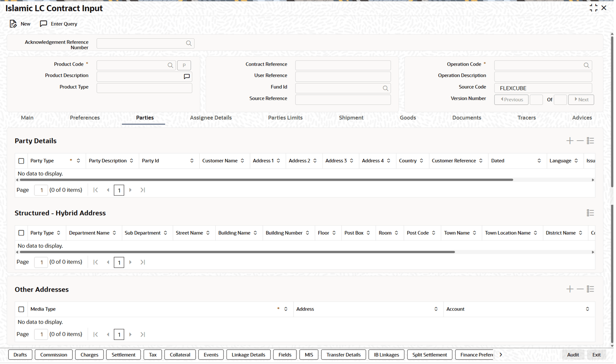
Task: Open Product Code search lookup
Action: pyautogui.click(x=170, y=65)
